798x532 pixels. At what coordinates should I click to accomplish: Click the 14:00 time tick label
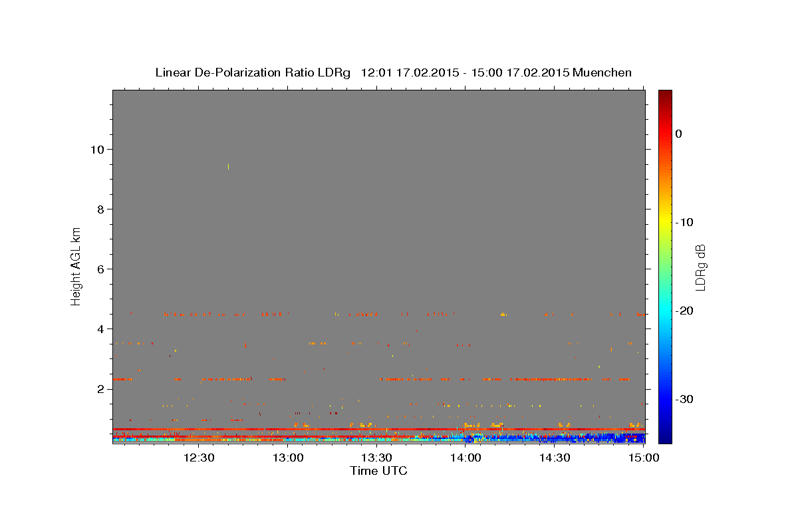tap(465, 458)
